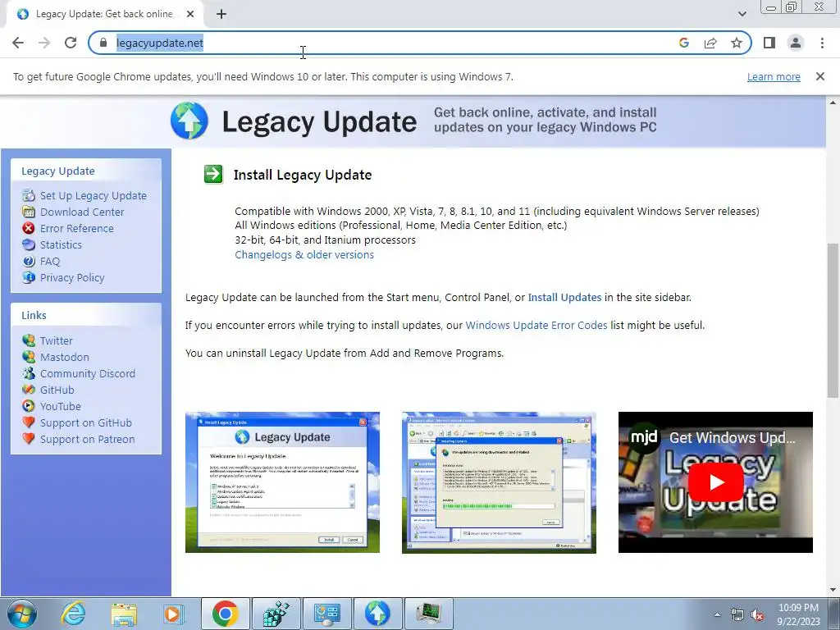Click the mjd channel avatar on video
Image resolution: width=840 pixels, height=630 pixels.
pyautogui.click(x=644, y=438)
